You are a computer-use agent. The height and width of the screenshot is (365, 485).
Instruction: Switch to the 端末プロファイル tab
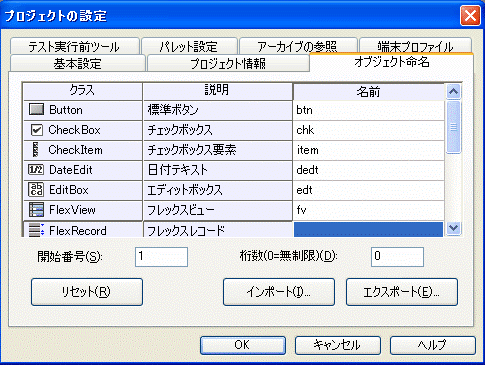(x=415, y=46)
